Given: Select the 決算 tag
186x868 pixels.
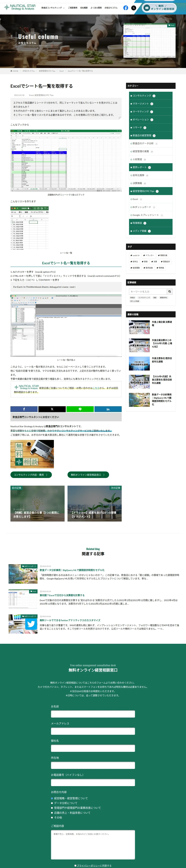Looking at the screenshot, I should coord(154,261).
